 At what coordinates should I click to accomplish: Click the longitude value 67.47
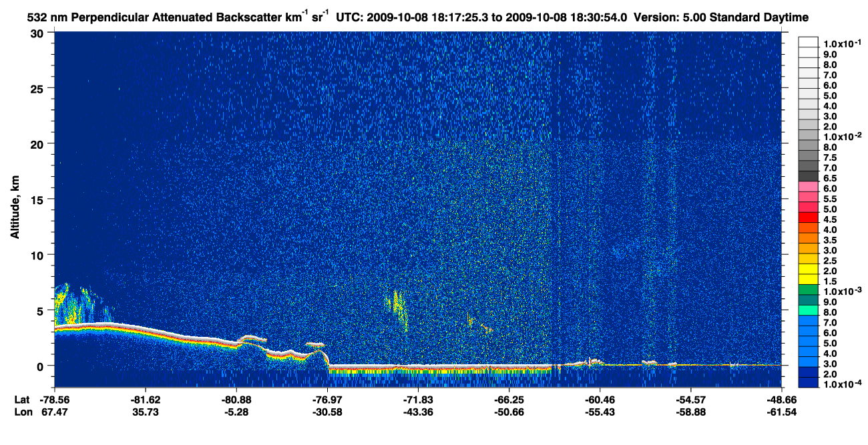(x=55, y=412)
